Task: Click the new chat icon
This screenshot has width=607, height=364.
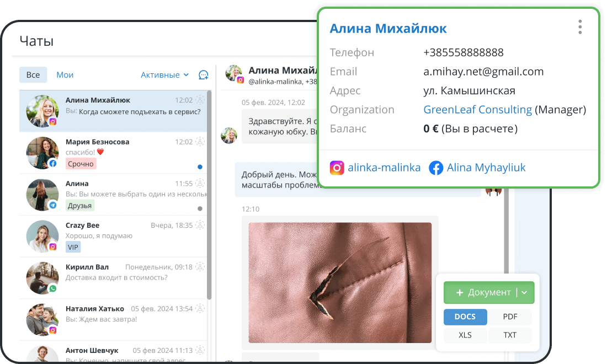Action: pos(204,75)
